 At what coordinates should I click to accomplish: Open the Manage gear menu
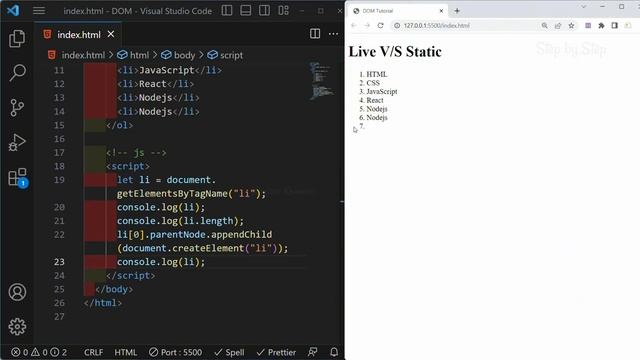[x=17, y=327]
